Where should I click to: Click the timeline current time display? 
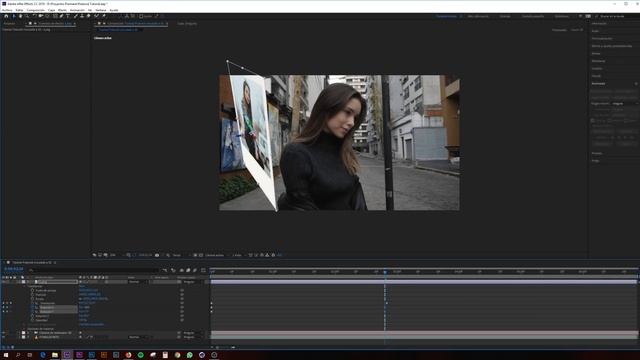pos(13,269)
